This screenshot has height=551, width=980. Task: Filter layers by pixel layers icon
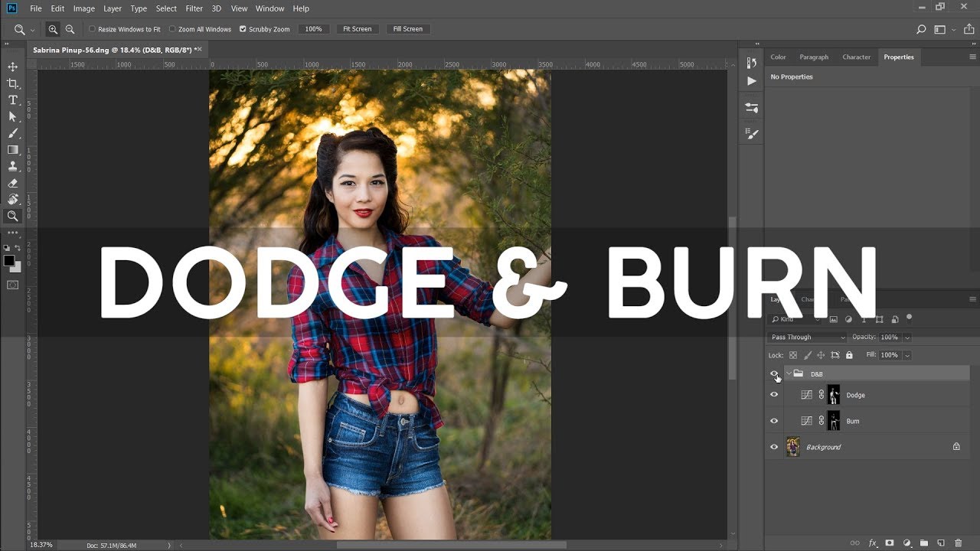coord(833,319)
